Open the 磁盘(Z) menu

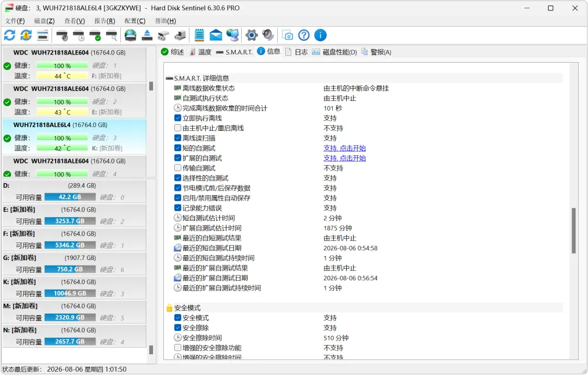44,21
